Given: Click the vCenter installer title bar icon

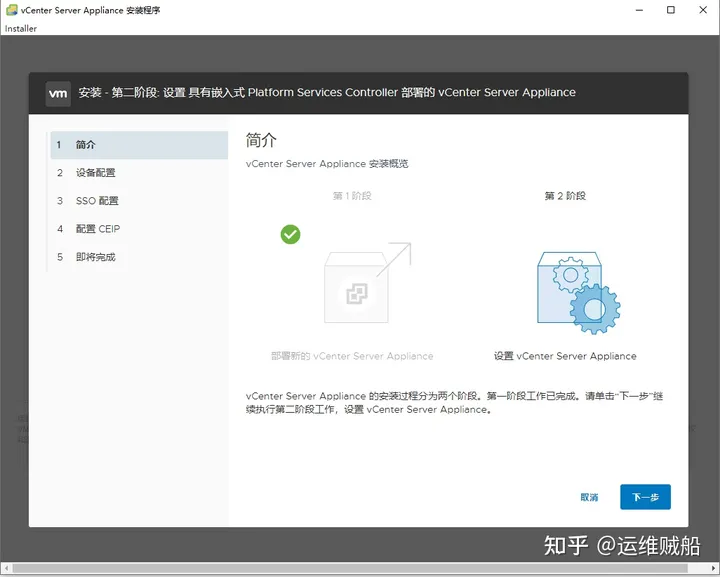Looking at the screenshot, I should coord(11,10).
